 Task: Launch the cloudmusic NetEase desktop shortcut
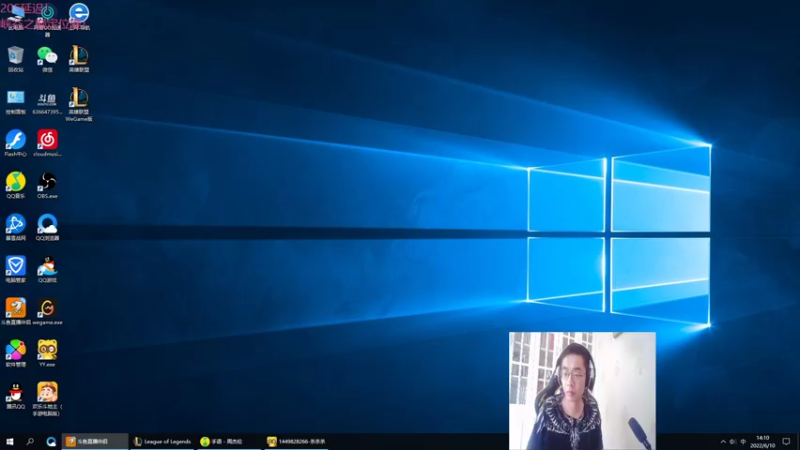pos(47,143)
